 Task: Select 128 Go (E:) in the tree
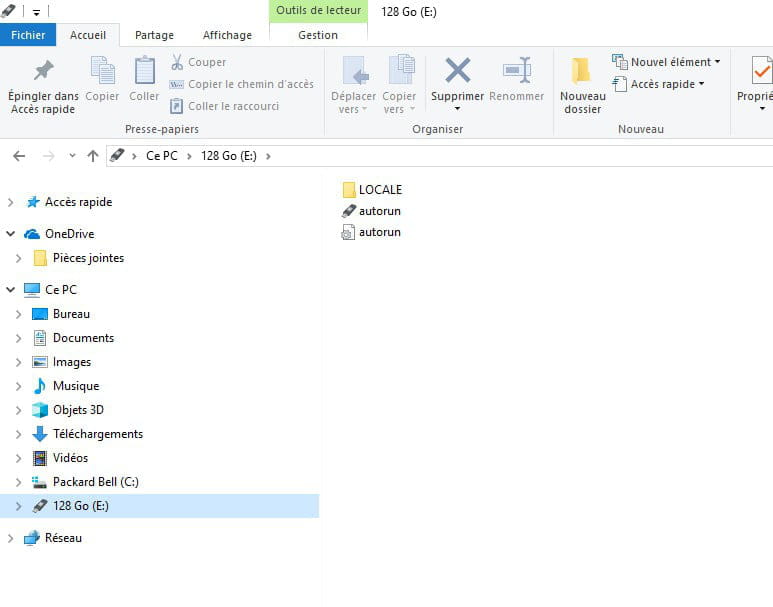[159, 506]
